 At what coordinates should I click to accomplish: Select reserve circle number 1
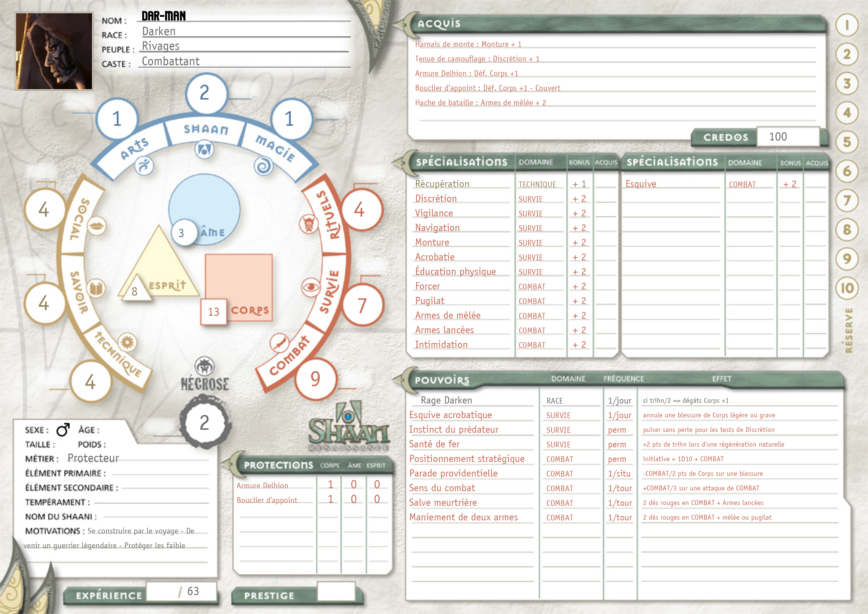pos(847,25)
